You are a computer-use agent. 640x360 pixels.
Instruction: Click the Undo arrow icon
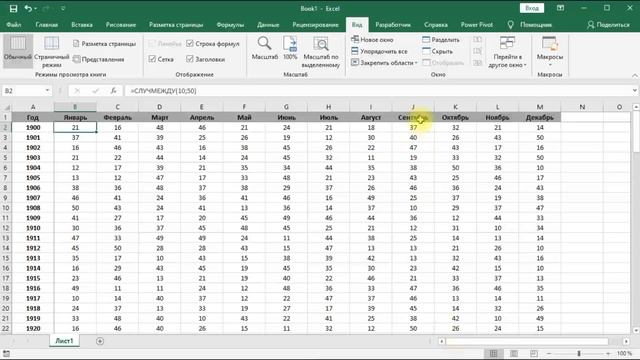click(28, 8)
